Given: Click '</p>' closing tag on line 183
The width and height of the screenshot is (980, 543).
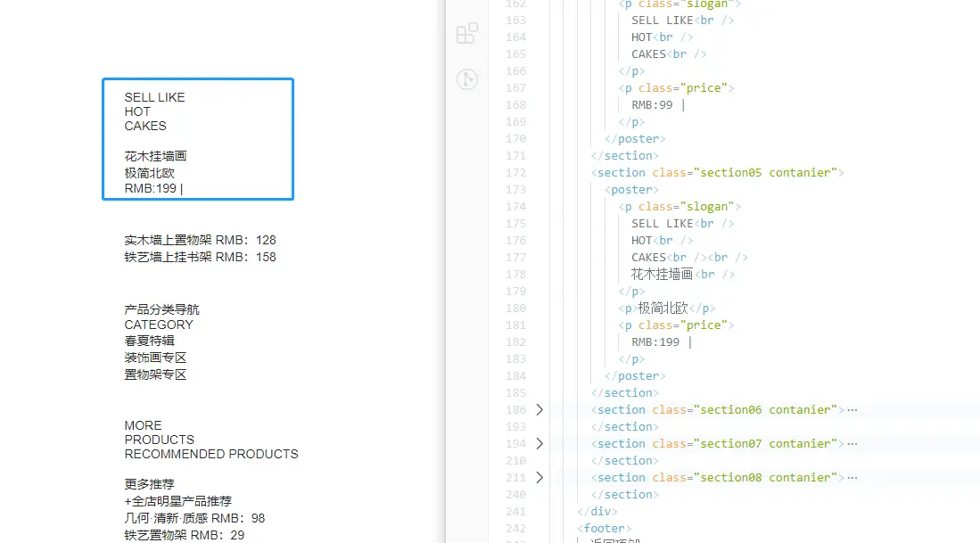Looking at the screenshot, I should coord(631,359).
